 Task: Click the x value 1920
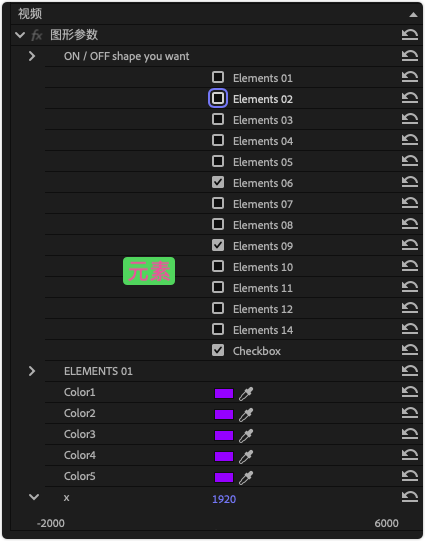click(224, 499)
